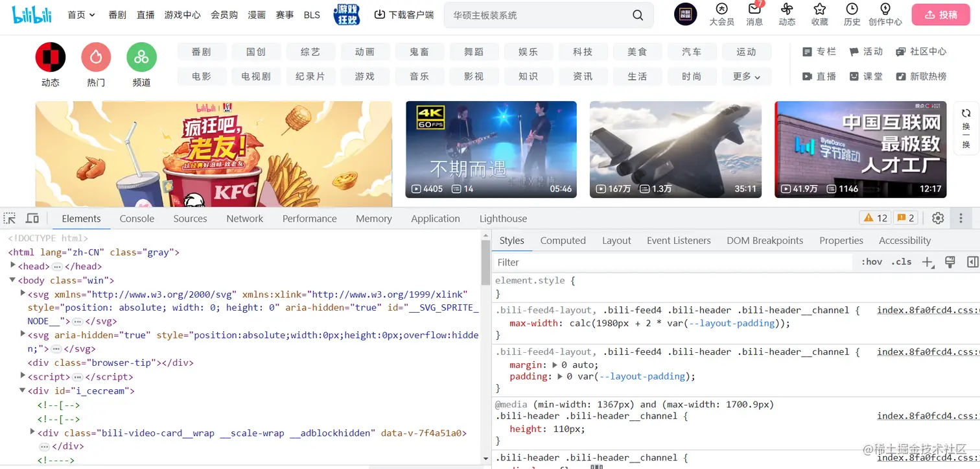Viewport: 980px width, 469px height.
Task: Click the pink 投稿 upload button
Action: click(x=940, y=14)
